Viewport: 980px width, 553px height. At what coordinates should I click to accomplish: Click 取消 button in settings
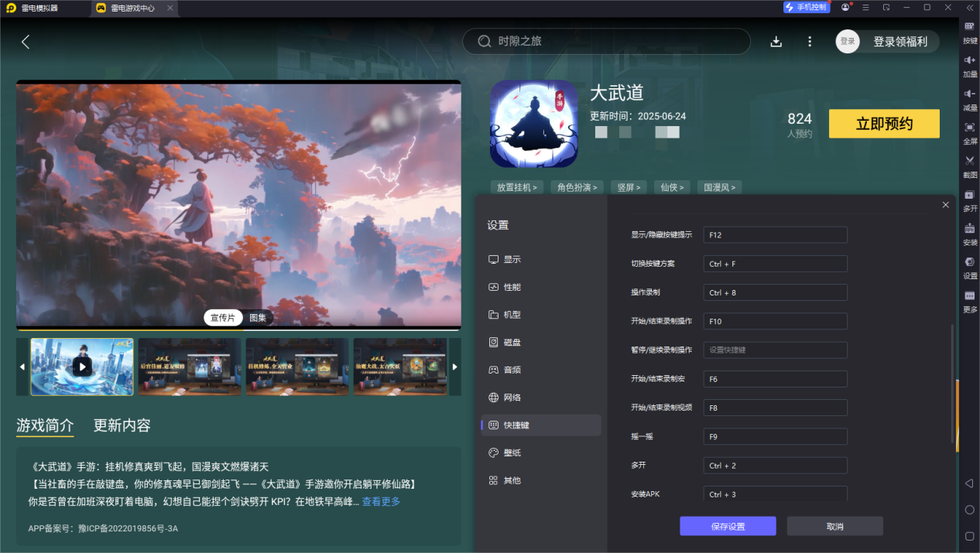[x=834, y=527]
